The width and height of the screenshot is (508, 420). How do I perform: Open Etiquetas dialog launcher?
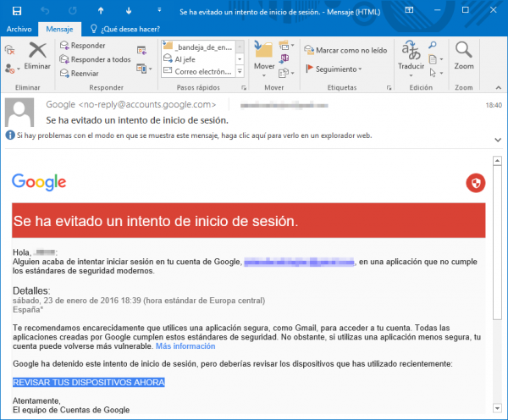pyautogui.click(x=389, y=87)
